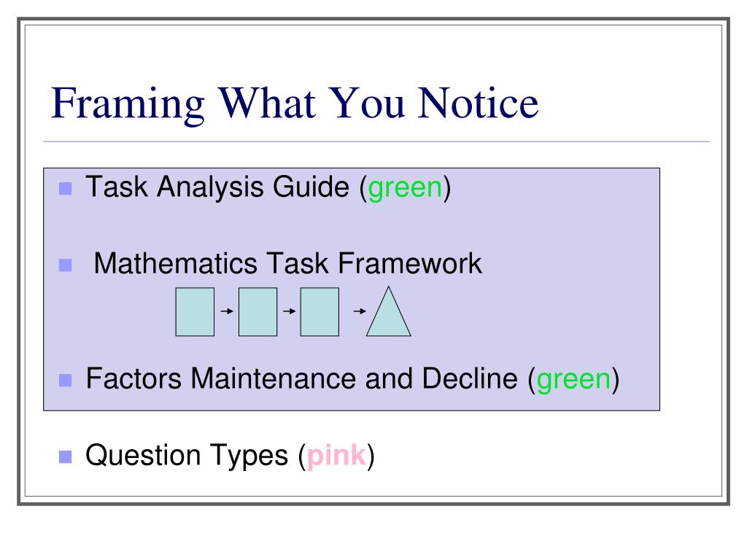Image resolution: width=747 pixels, height=560 pixels.
Task: Click the green word after Task Analysis Guide
Action: point(406,189)
